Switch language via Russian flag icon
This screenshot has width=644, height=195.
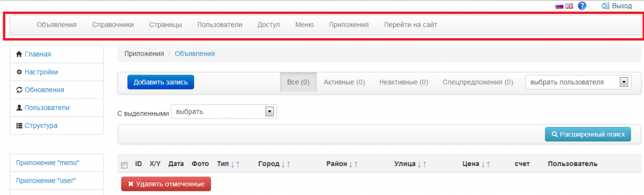pos(559,6)
